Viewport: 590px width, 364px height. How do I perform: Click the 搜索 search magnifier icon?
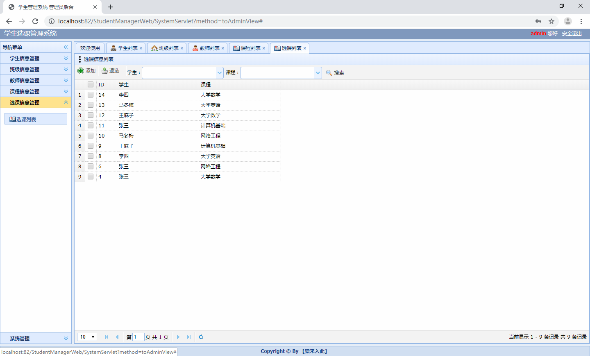[x=329, y=73]
